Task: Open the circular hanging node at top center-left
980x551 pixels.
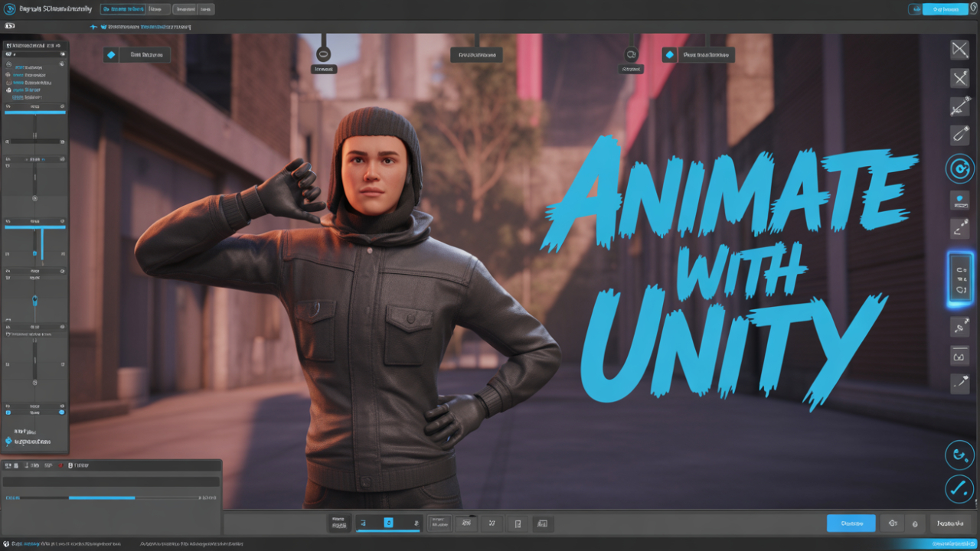Action: pos(323,54)
